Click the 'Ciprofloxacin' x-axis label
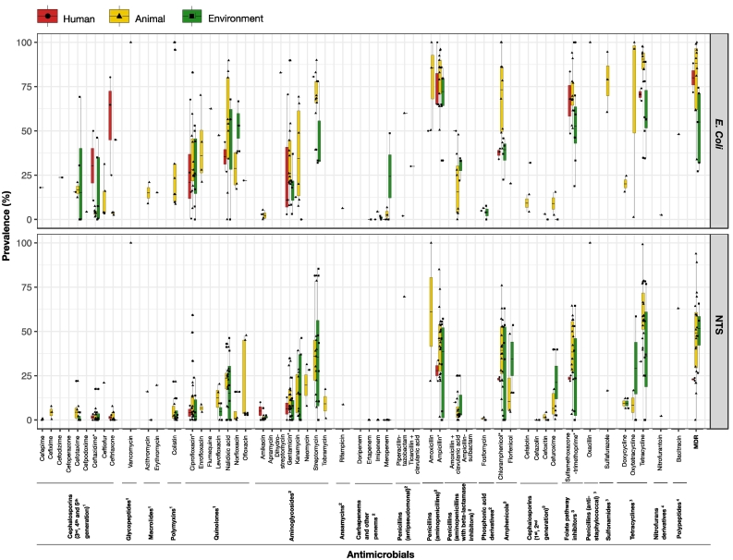This screenshot has height=560, width=733. [192, 453]
